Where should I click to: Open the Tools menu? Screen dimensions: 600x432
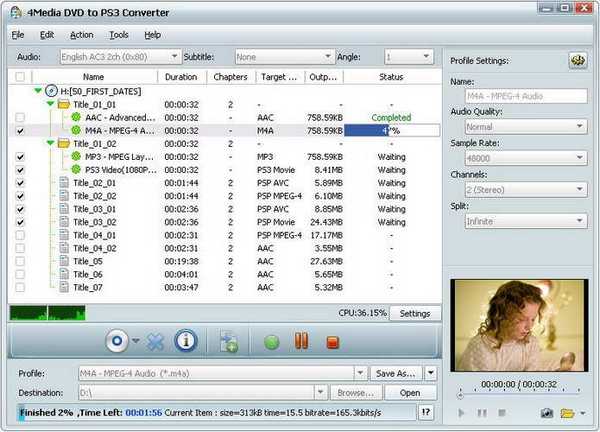coord(119,35)
